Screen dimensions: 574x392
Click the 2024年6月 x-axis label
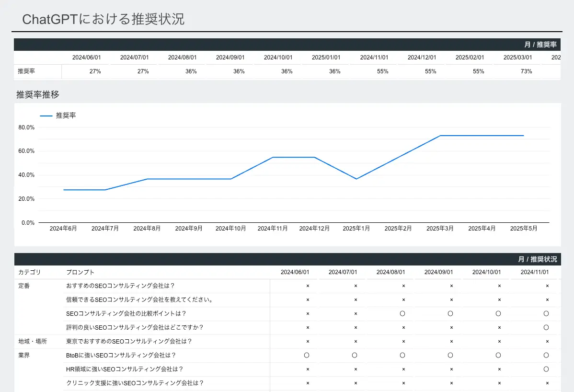(x=63, y=229)
